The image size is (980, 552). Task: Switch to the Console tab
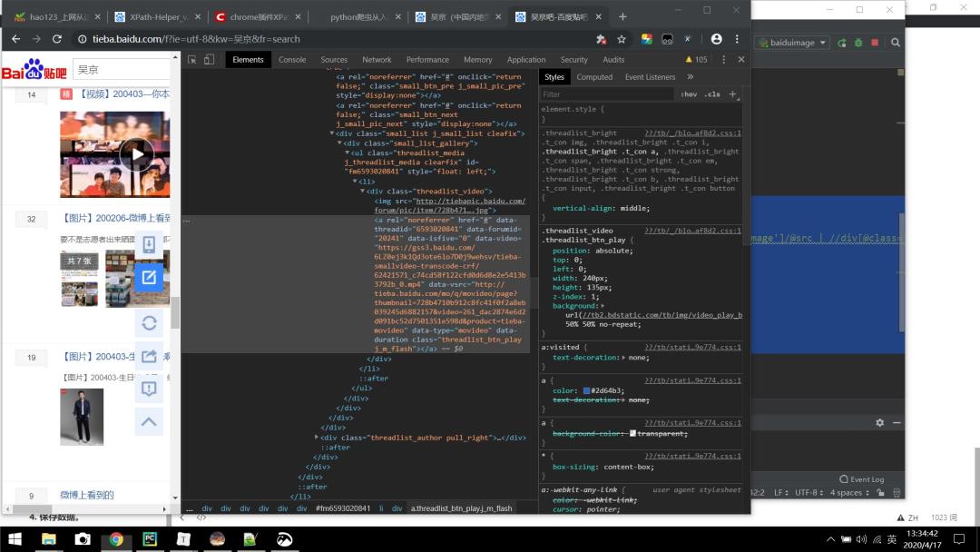click(x=292, y=60)
